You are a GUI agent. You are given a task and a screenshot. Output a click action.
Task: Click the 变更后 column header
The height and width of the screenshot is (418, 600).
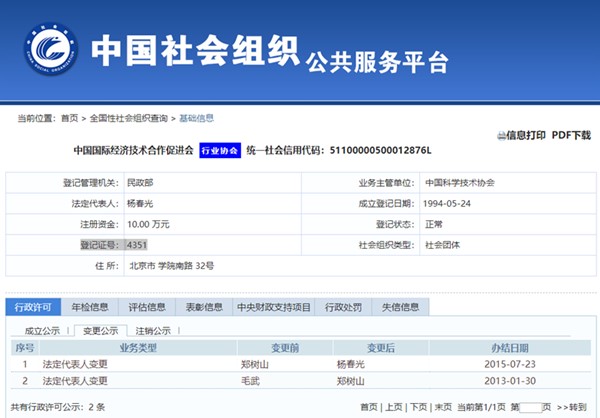[x=381, y=348]
